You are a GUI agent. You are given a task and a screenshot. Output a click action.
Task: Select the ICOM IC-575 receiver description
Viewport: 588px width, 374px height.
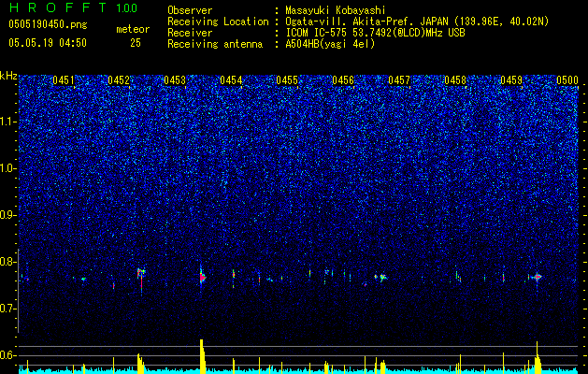375,33
